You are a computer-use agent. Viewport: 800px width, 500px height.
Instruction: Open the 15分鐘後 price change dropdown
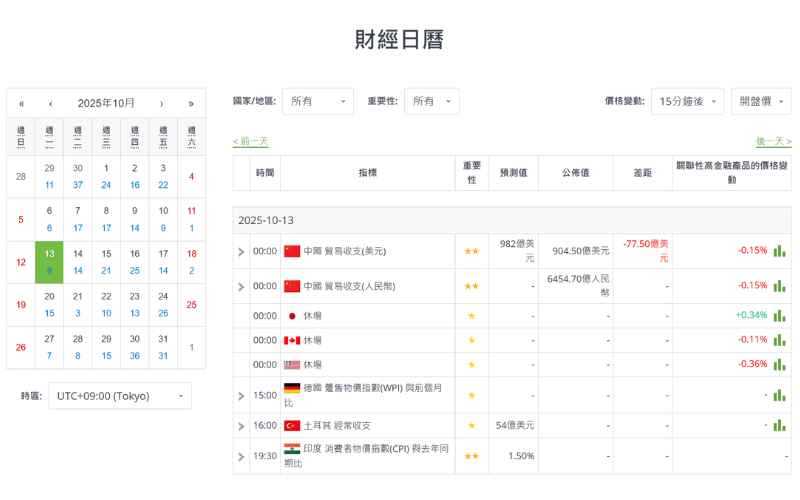(687, 101)
